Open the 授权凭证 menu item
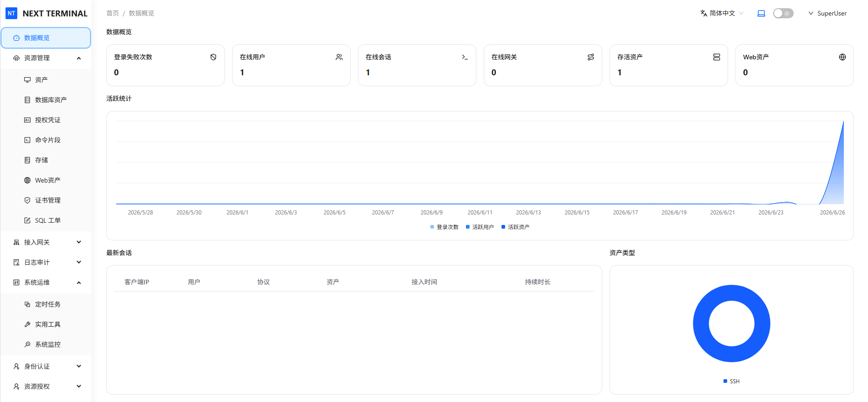This screenshot has height=402, width=868. pyautogui.click(x=46, y=120)
